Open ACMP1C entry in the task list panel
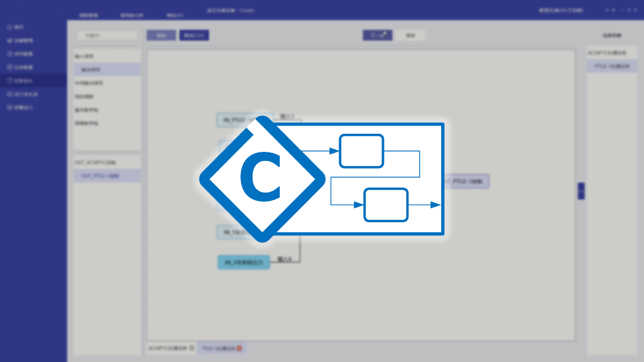644x362 pixels. [612, 53]
